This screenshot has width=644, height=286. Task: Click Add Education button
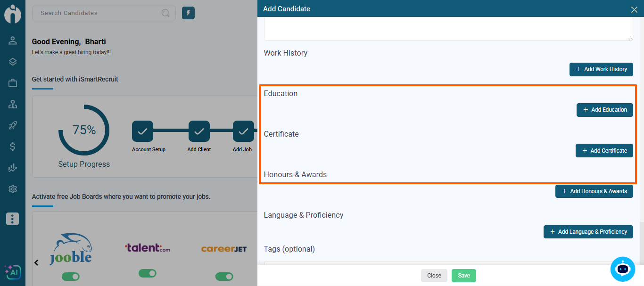point(604,110)
